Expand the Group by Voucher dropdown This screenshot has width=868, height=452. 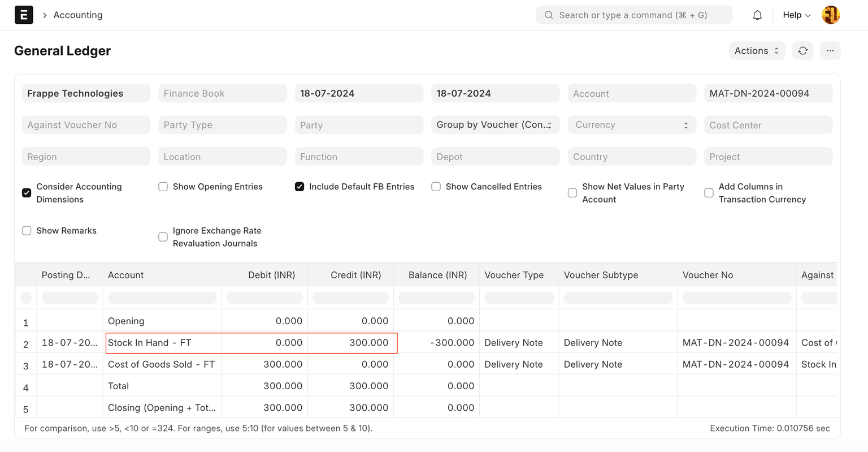(x=495, y=125)
